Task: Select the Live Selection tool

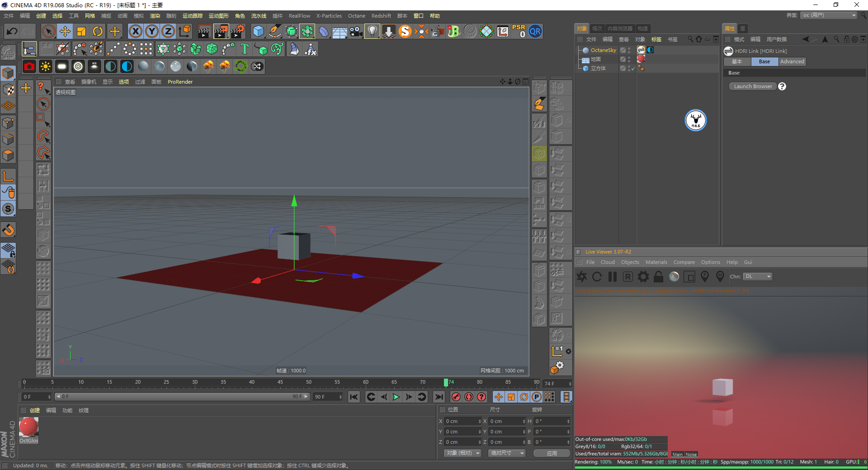Action: tap(48, 31)
